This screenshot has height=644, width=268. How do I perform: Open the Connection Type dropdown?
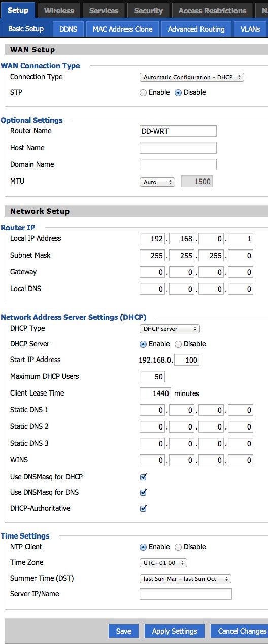[192, 77]
